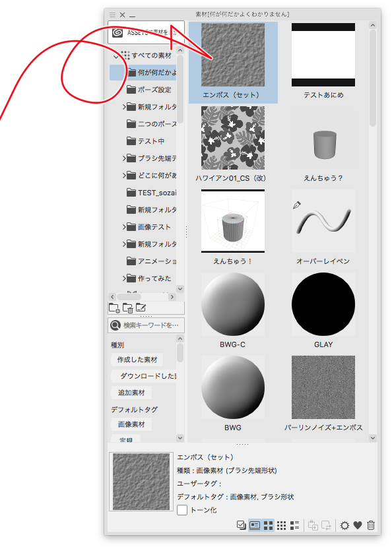Screen dimensions: 392x549
Task: Click folder tree scroll-right arrow
Action: click(172, 297)
